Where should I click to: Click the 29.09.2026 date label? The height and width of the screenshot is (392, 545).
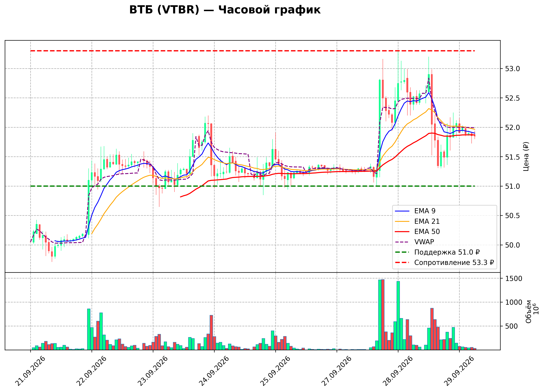click(459, 371)
